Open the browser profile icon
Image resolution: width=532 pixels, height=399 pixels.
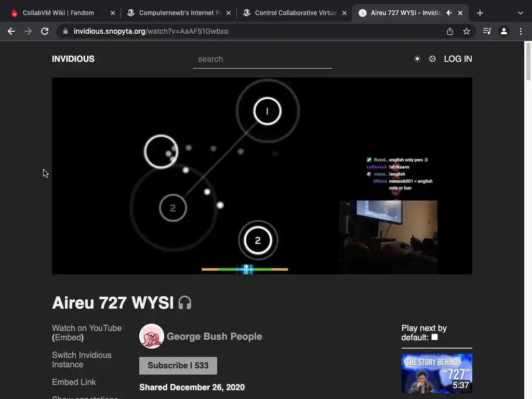pyautogui.click(x=504, y=31)
